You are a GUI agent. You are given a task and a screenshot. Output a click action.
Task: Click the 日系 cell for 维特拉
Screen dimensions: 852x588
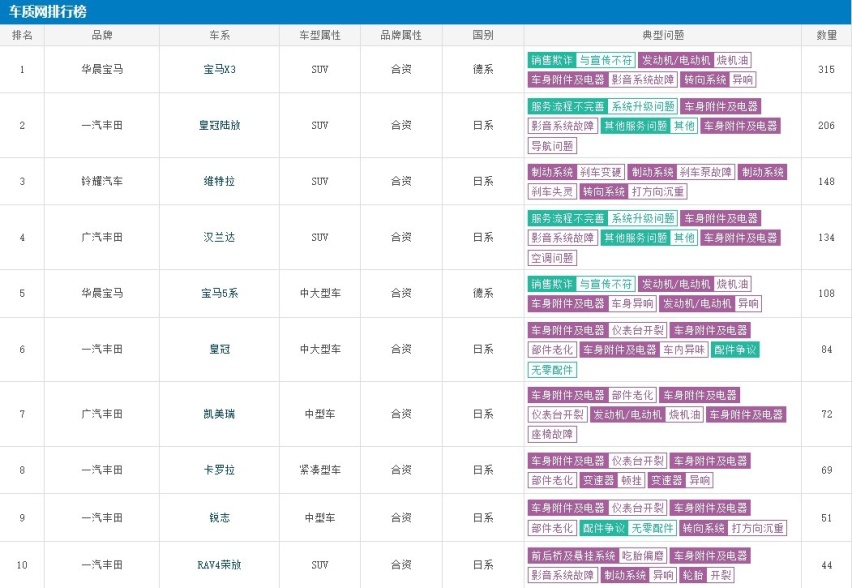(x=483, y=181)
